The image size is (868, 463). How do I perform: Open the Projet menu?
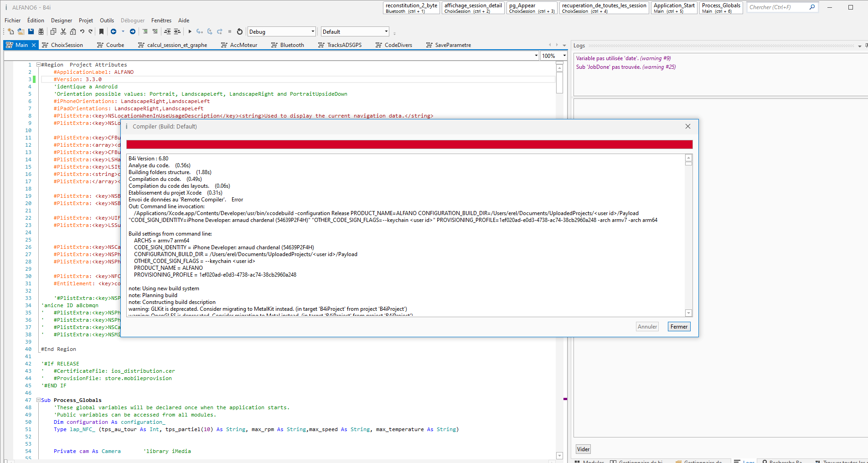click(x=86, y=21)
